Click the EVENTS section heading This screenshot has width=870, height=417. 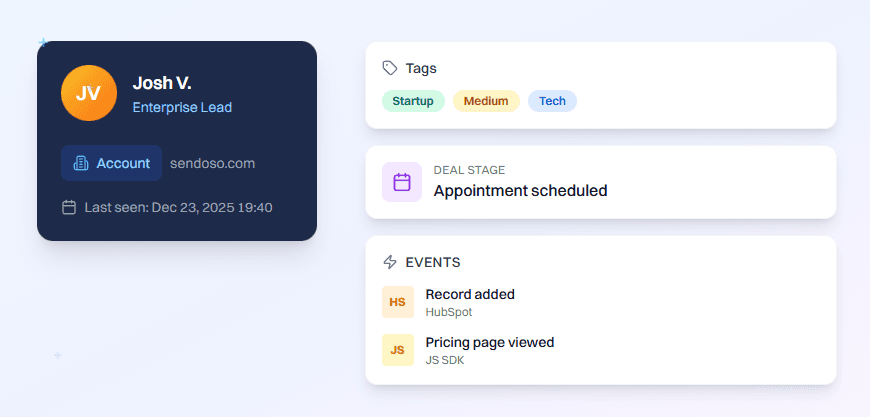[x=433, y=262]
